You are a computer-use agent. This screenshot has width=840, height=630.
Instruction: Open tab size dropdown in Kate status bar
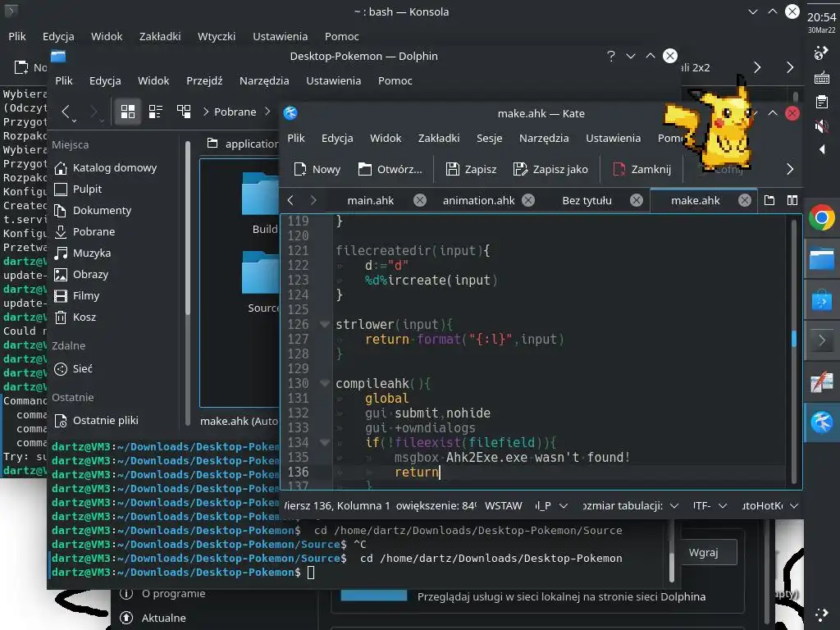[631, 505]
